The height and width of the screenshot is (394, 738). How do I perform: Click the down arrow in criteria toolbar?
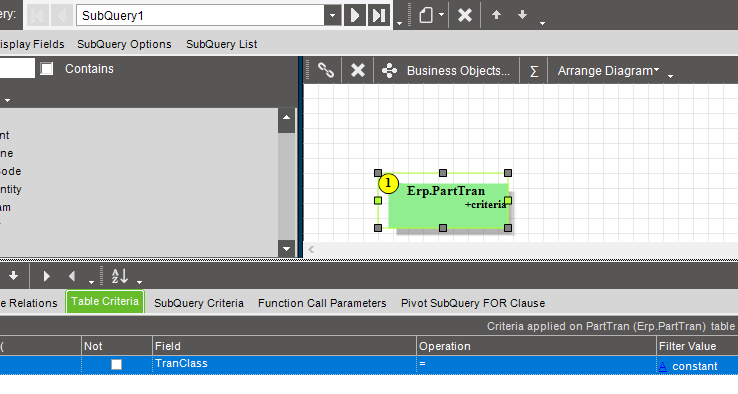point(13,276)
